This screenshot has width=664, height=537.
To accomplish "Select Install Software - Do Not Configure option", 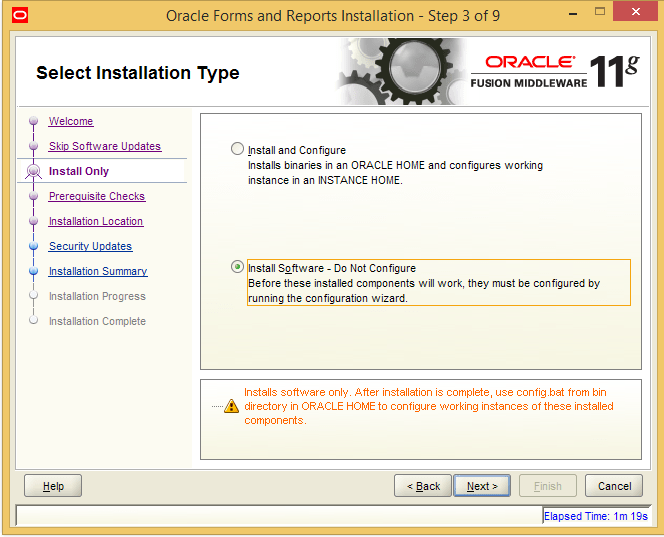I will coord(237,267).
